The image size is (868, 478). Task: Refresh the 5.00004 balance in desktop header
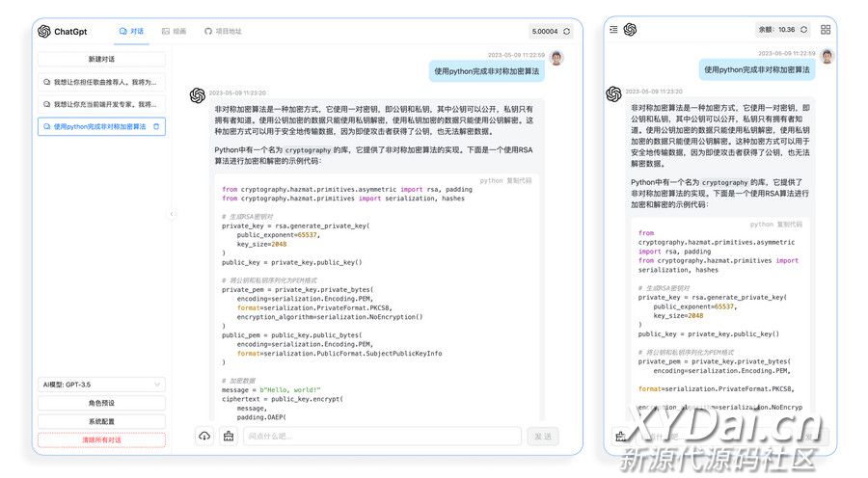click(566, 32)
